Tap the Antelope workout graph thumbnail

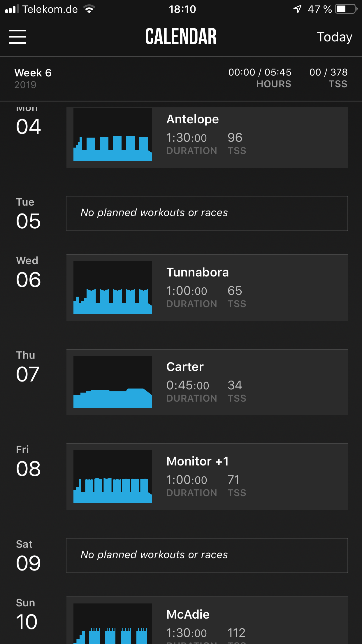[x=113, y=134]
